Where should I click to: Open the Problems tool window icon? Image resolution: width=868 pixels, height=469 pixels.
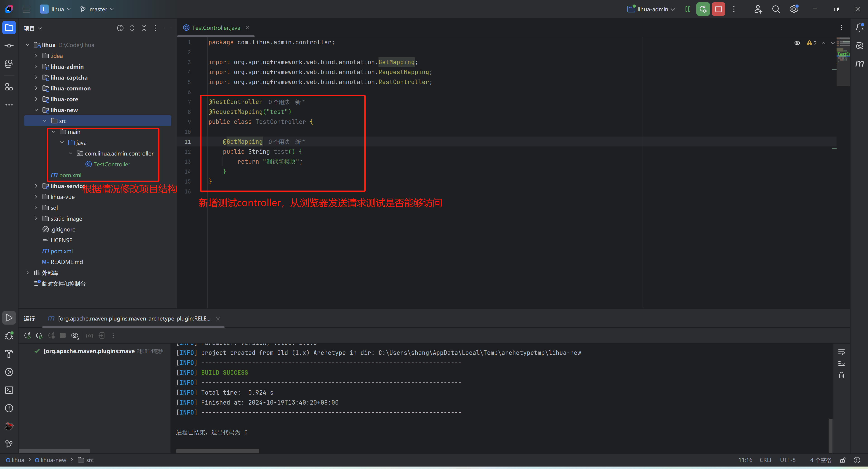[9, 408]
